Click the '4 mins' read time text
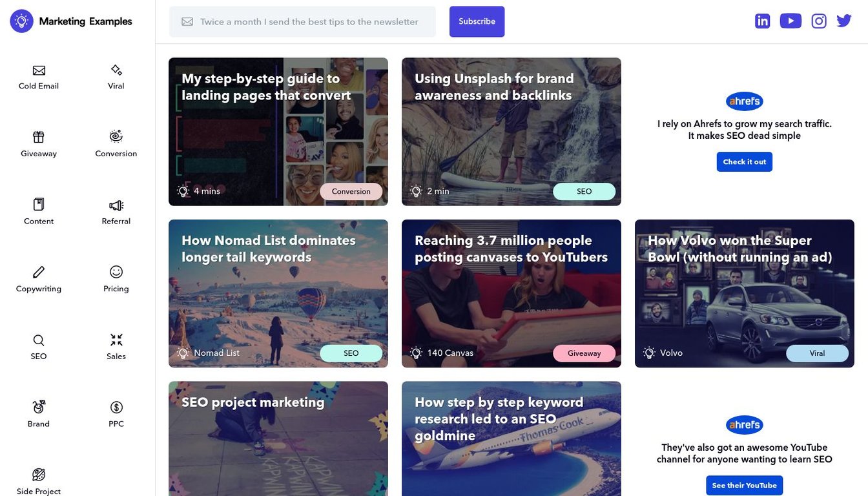Screen dimensions: 868x496 207,191
